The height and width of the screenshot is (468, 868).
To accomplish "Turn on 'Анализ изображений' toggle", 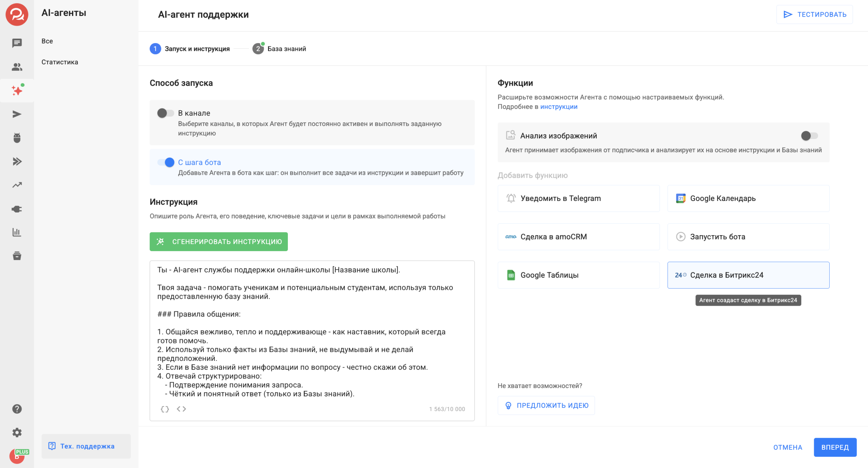I will click(809, 136).
